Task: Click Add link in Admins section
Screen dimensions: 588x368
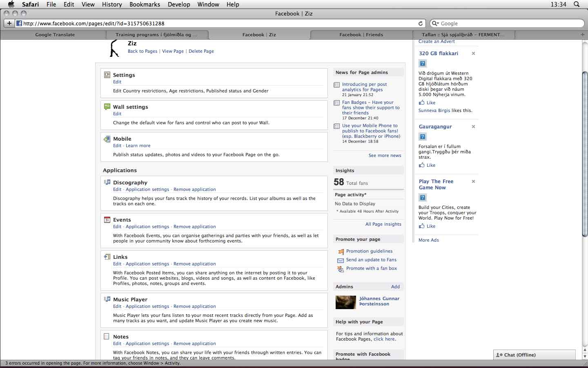Action: click(395, 287)
